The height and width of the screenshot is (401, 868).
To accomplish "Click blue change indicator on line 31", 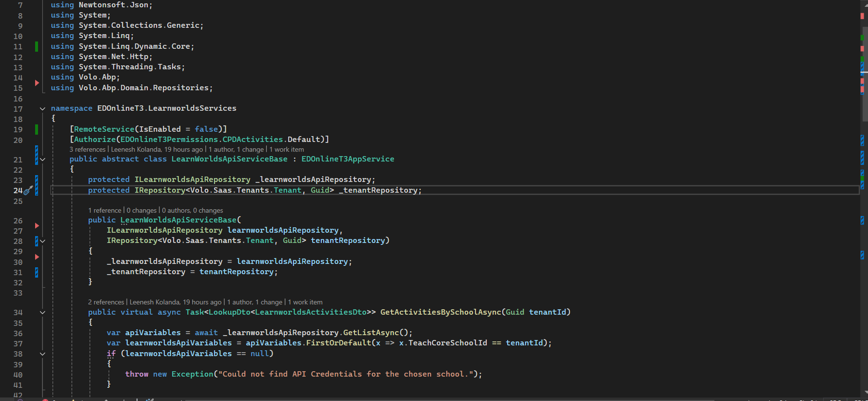I will click(x=37, y=272).
